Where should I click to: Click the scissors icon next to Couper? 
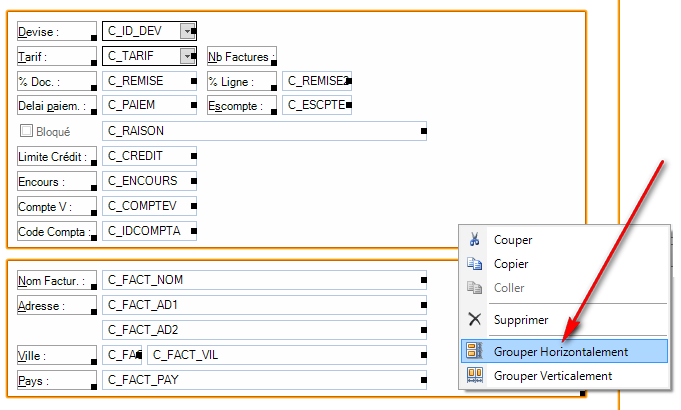click(x=475, y=240)
